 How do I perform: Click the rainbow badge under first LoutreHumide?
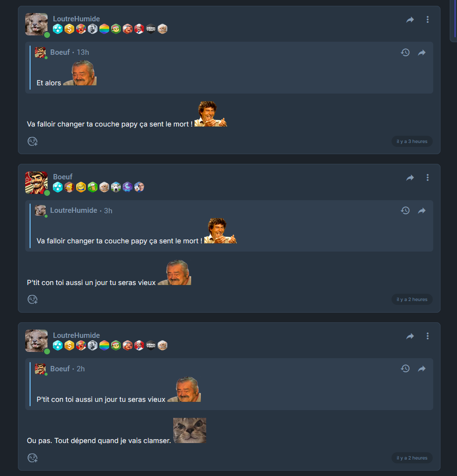(x=104, y=29)
